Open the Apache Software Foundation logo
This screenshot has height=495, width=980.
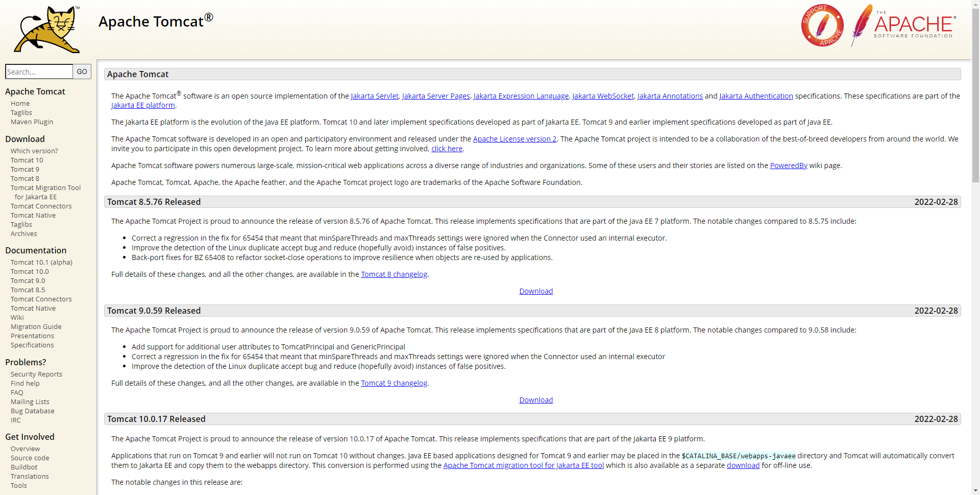903,25
